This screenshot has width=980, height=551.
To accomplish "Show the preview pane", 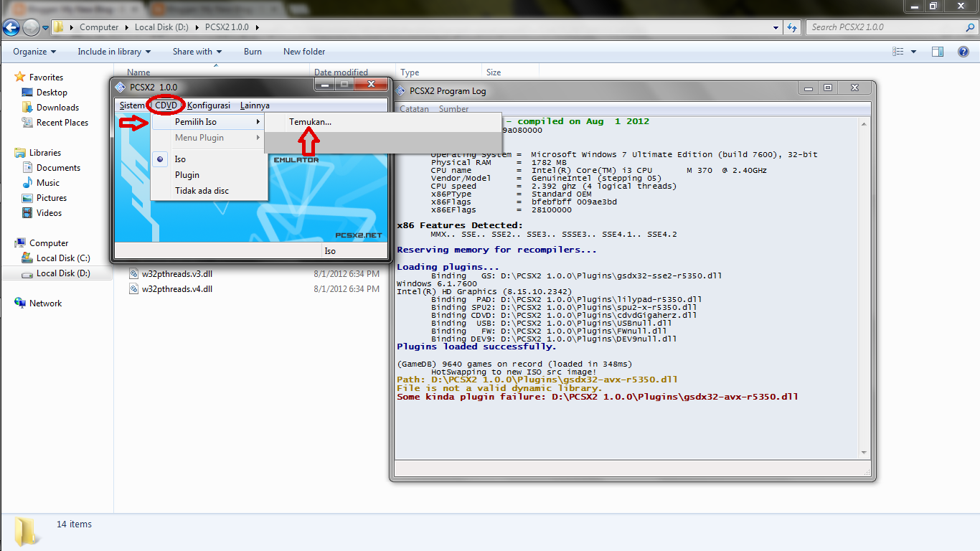I will (938, 52).
